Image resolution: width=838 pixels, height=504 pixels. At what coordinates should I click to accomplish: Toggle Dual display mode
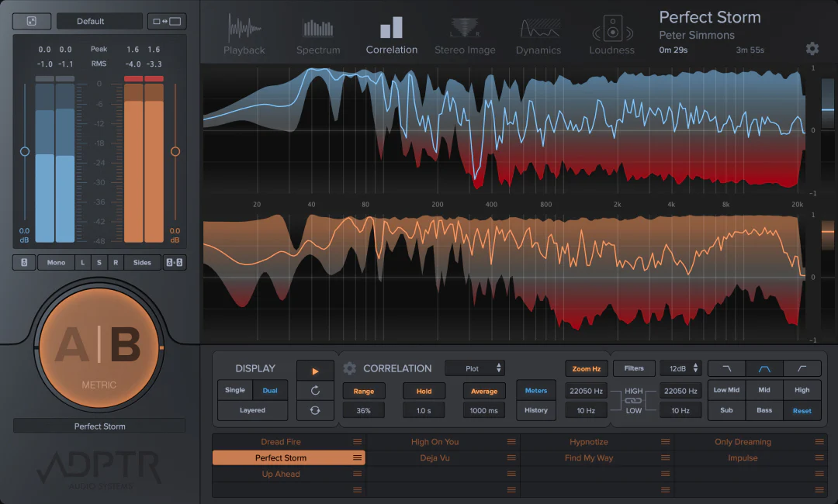pos(270,390)
